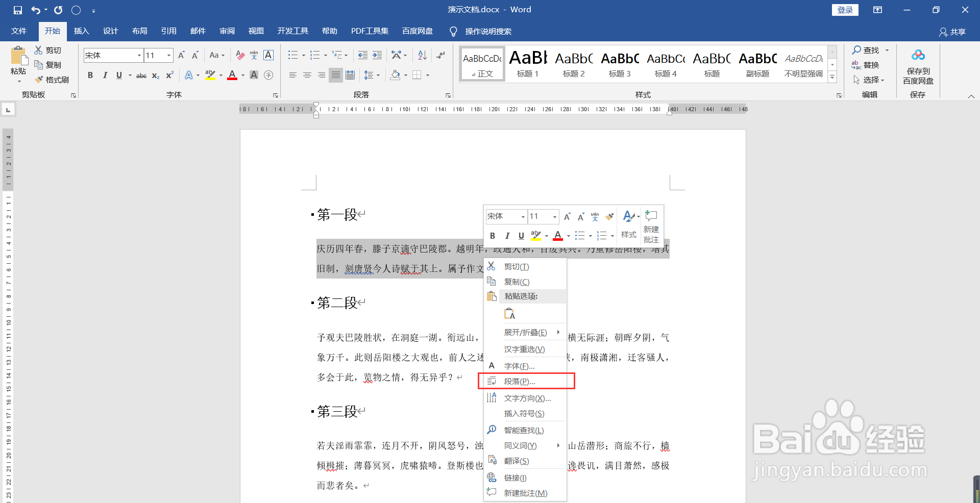Select the Format Painter (格式刷) tool

(53, 80)
